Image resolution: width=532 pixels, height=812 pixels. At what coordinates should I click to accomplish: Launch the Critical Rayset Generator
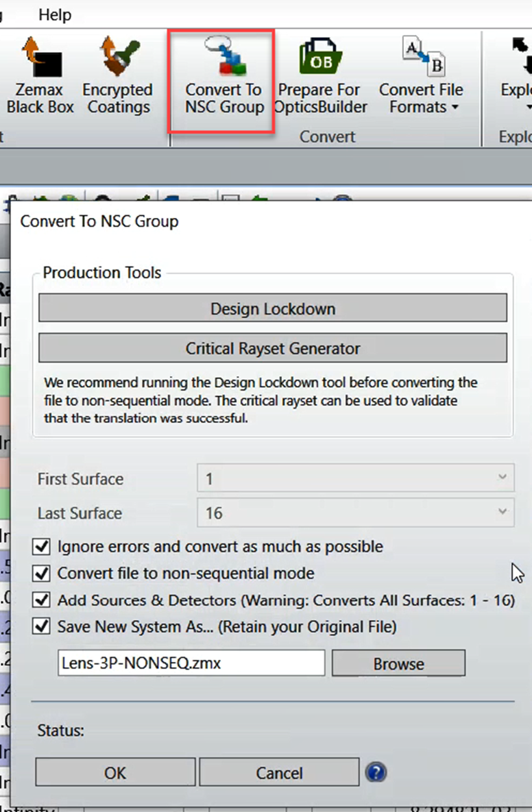[x=273, y=349]
